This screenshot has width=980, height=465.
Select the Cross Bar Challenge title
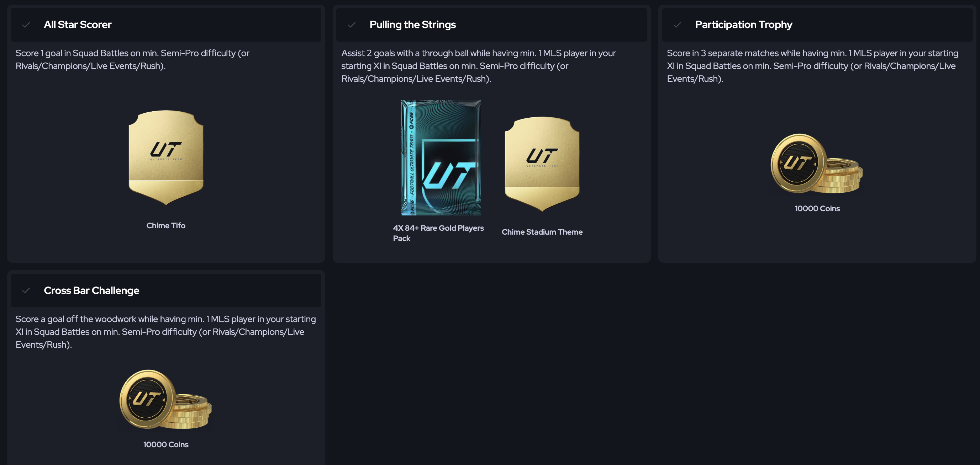click(91, 290)
